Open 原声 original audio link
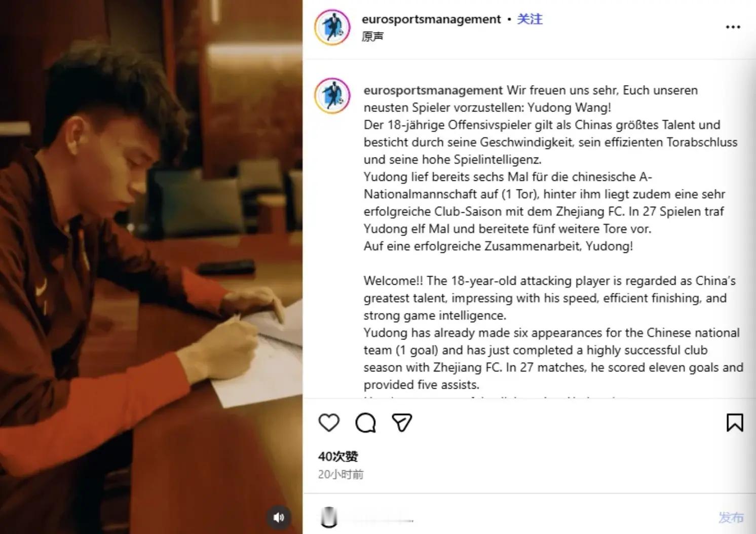 point(372,36)
